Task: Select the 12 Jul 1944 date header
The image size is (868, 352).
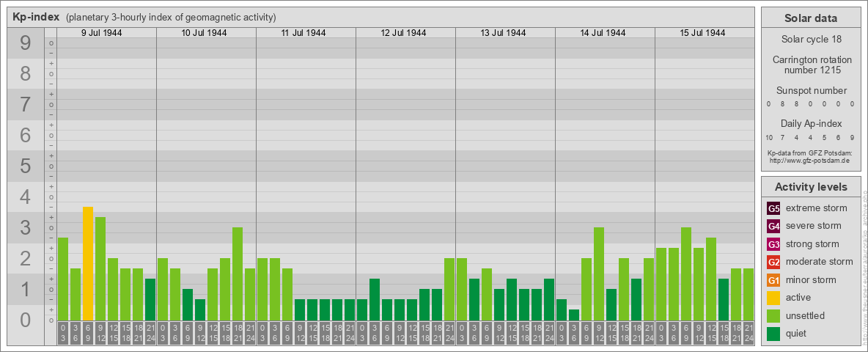Action: pyautogui.click(x=403, y=33)
